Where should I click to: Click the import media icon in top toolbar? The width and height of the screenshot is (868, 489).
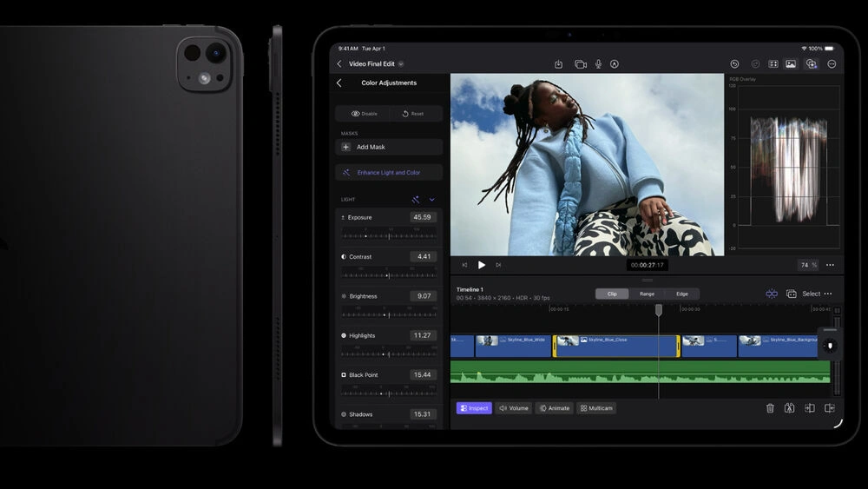coord(558,64)
